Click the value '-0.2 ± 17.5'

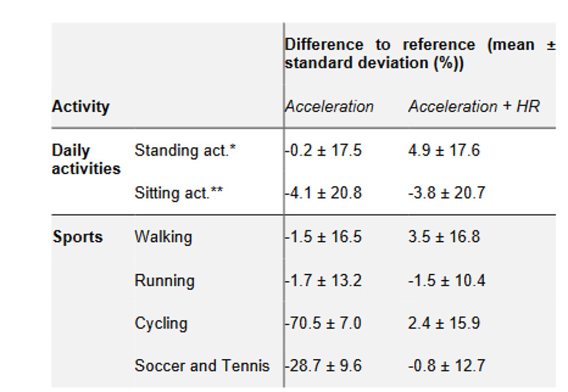(324, 150)
